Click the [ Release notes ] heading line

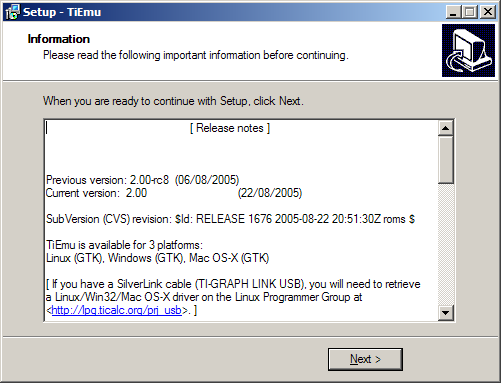230,128
